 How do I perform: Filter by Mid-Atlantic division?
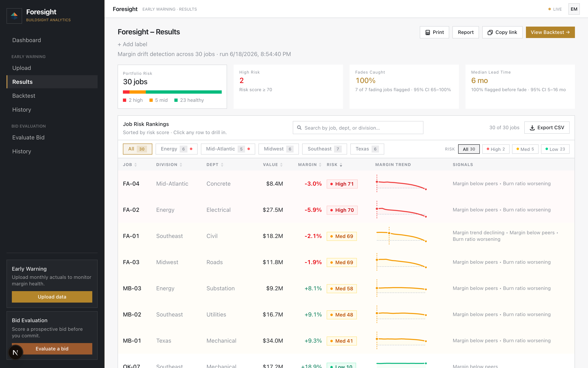coord(228,149)
